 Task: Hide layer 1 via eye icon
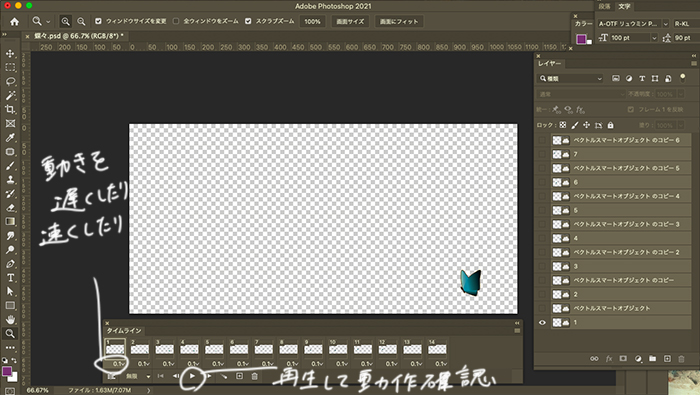click(542, 323)
